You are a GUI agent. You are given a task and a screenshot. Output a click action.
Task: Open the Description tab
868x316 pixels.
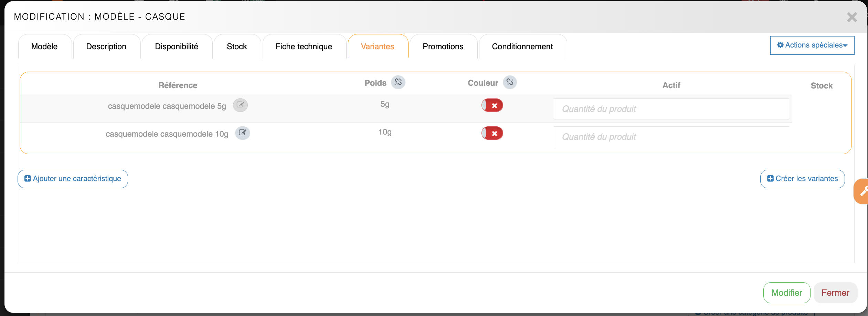[x=106, y=46]
